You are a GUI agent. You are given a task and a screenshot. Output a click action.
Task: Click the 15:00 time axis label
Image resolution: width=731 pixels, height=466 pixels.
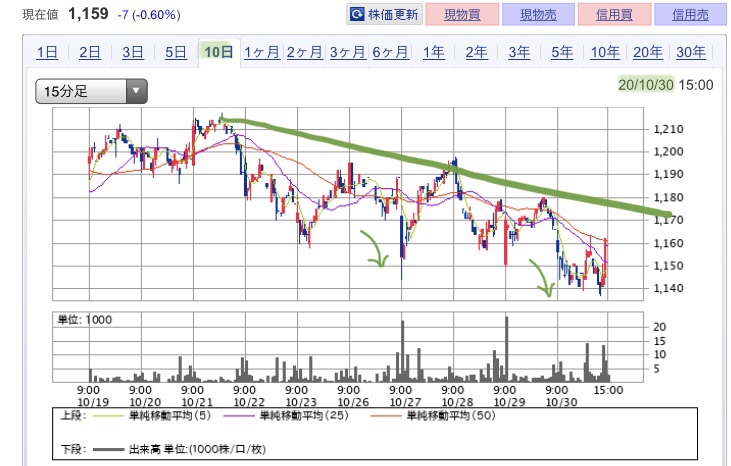607,391
